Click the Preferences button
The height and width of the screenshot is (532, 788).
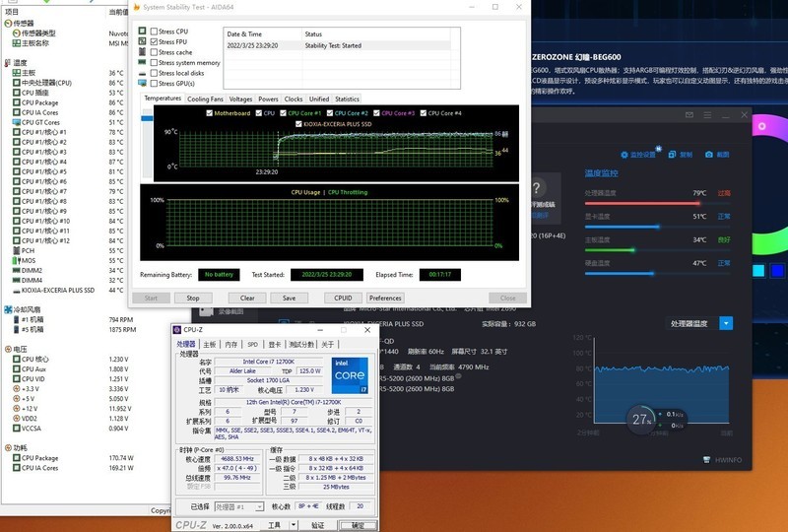[385, 298]
